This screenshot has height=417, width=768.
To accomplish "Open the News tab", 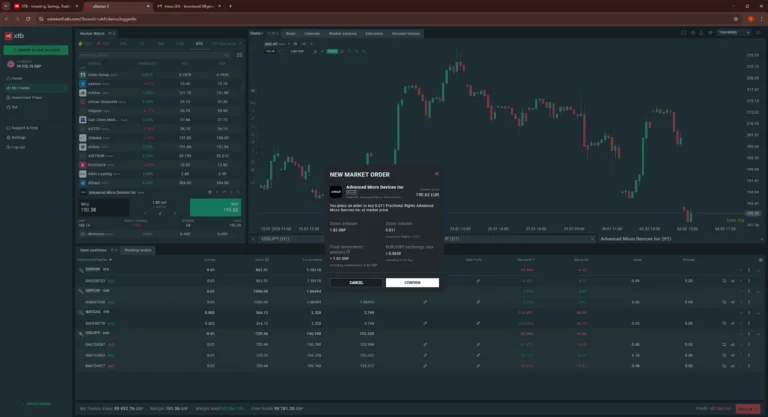I will tap(290, 34).
